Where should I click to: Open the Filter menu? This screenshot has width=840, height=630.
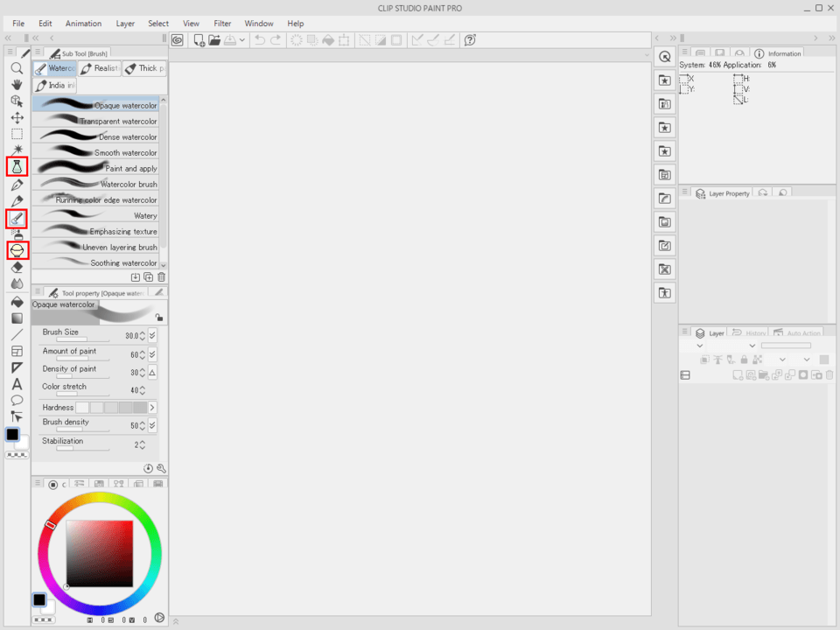coord(222,24)
